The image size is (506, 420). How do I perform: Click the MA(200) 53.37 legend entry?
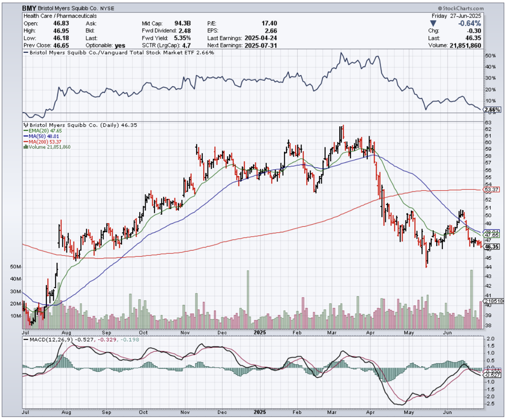point(43,142)
